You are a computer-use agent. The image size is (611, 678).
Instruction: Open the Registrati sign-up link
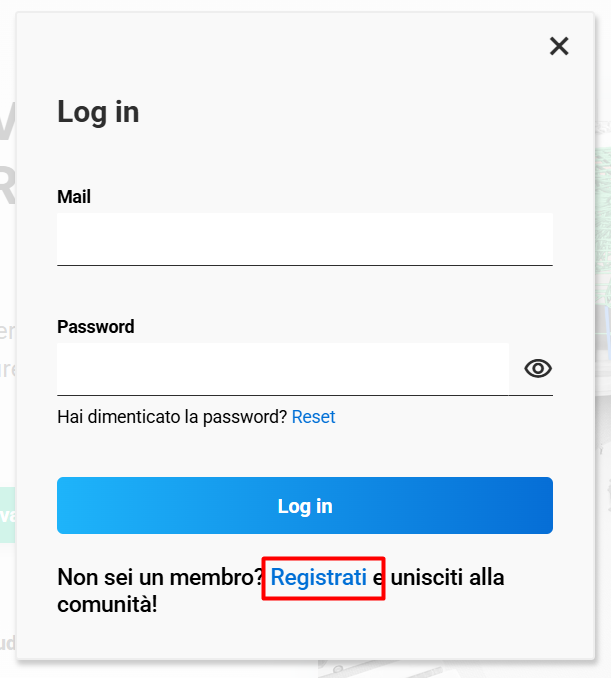click(318, 577)
